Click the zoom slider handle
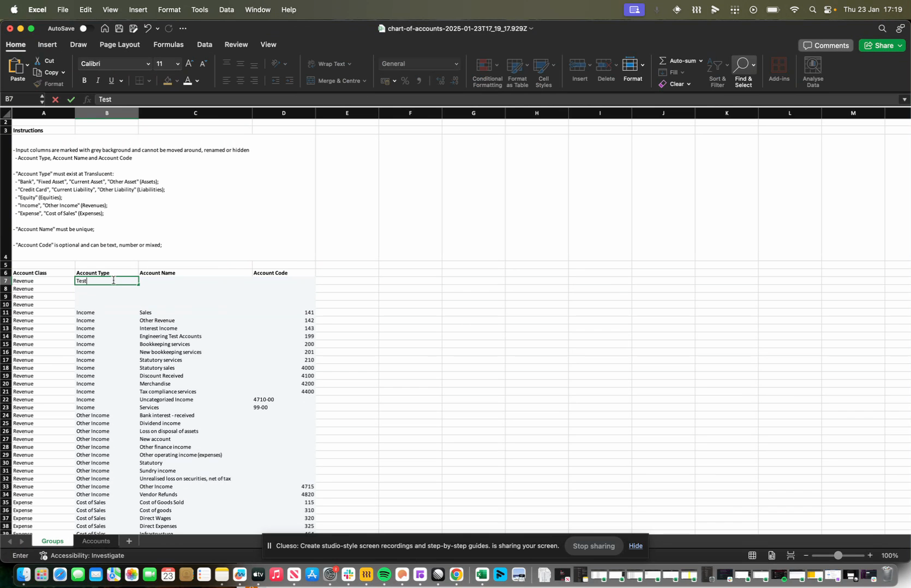The image size is (911, 588). pos(838,555)
